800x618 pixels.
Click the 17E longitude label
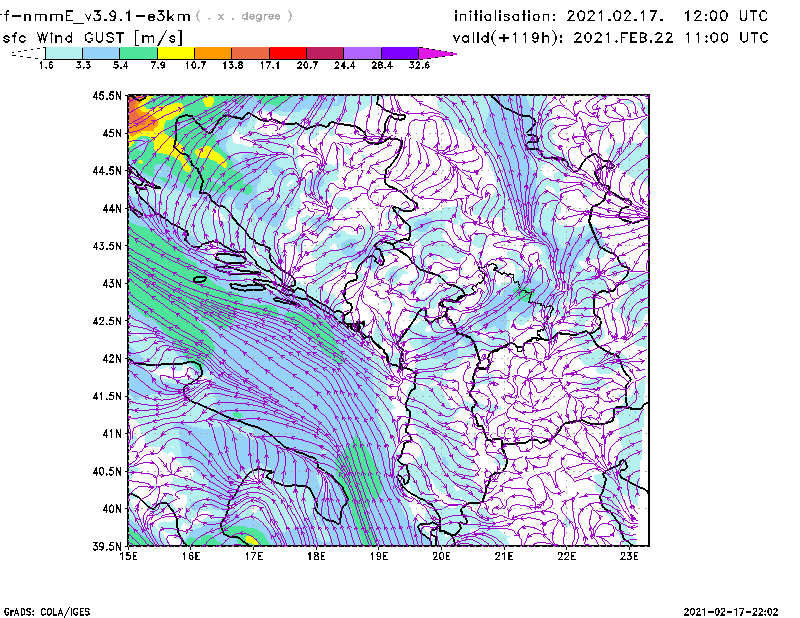(x=254, y=556)
